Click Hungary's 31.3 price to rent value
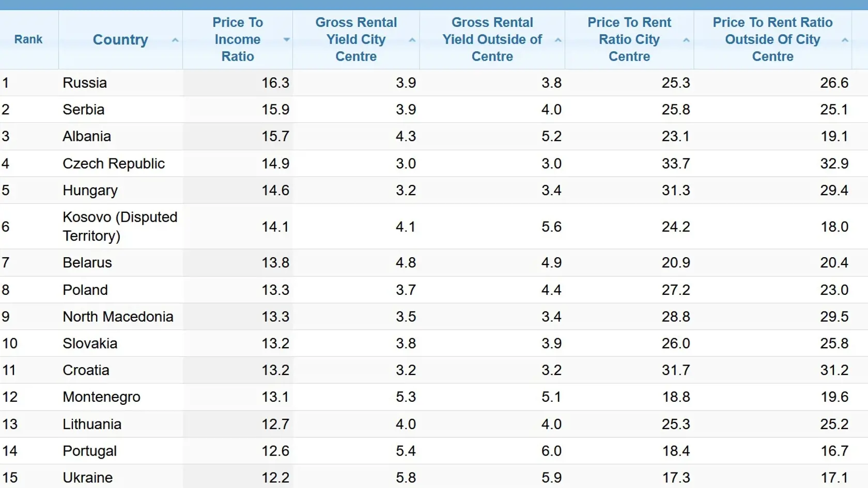The width and height of the screenshot is (868, 488). (x=676, y=190)
